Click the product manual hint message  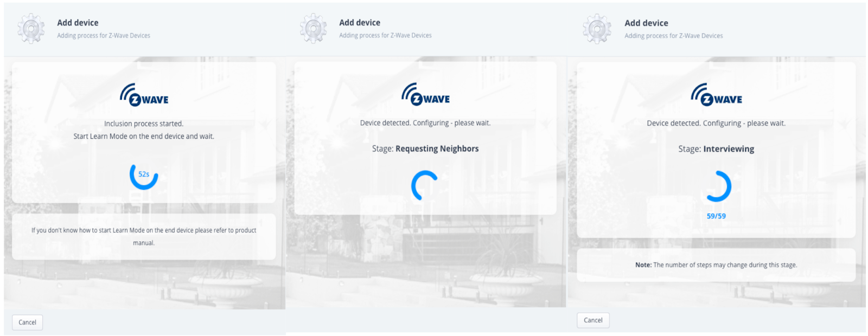(x=144, y=236)
